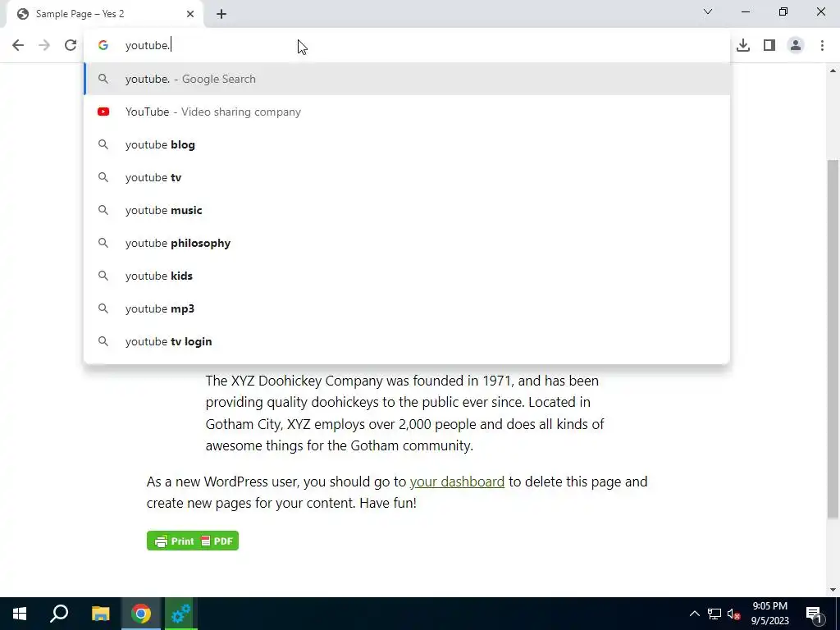
Task: Close the Sample Page tab
Action: (x=190, y=14)
